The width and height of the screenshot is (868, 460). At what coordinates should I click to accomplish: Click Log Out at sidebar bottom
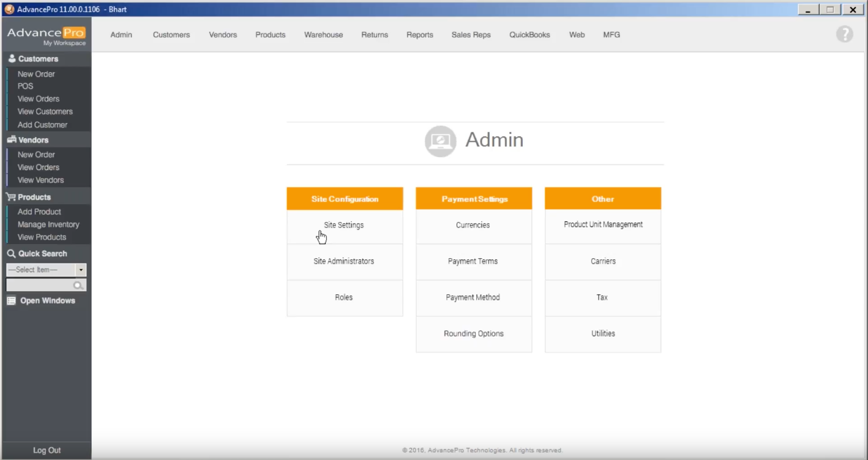(x=47, y=450)
